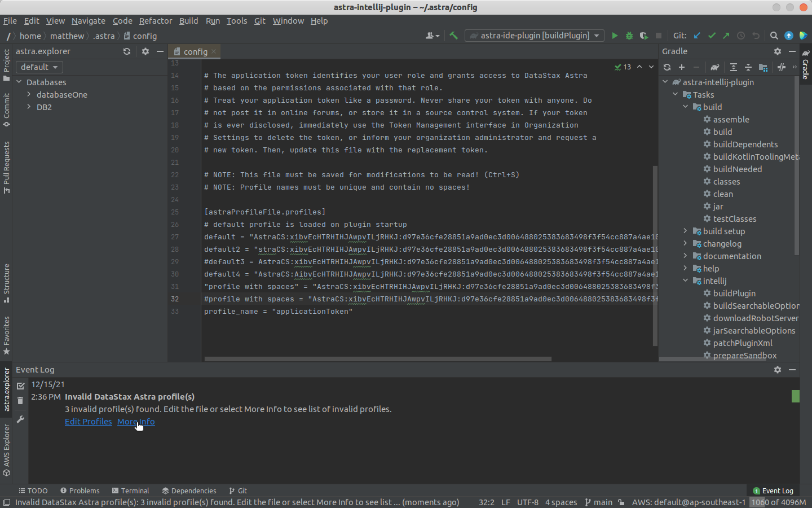Select the config editor tab
Image resolution: width=812 pixels, height=508 pixels.
195,51
